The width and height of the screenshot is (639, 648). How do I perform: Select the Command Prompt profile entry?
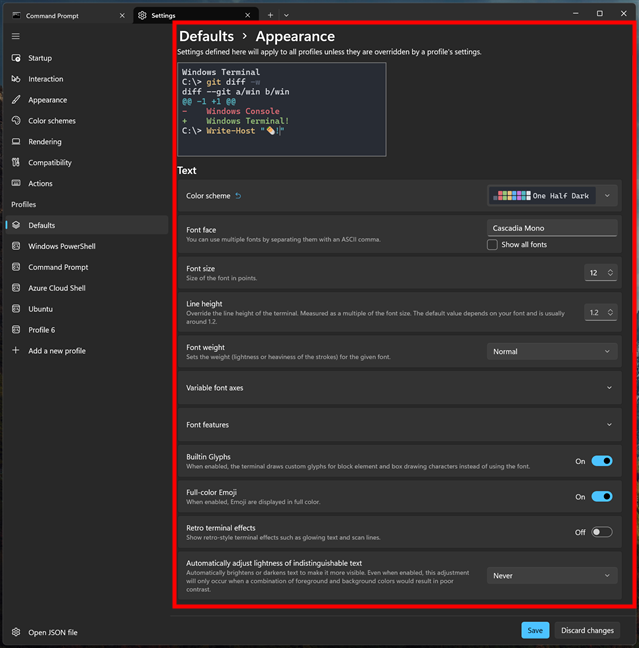(x=87, y=267)
